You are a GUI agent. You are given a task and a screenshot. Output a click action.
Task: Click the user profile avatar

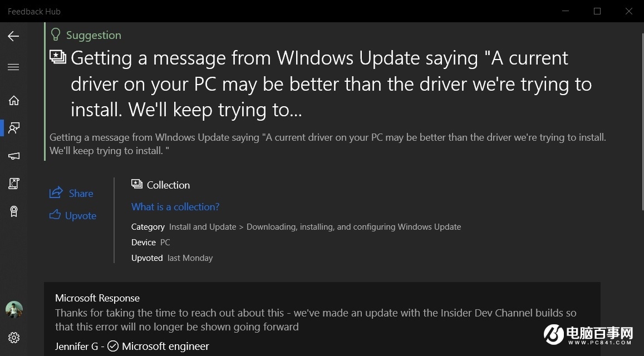click(x=13, y=310)
